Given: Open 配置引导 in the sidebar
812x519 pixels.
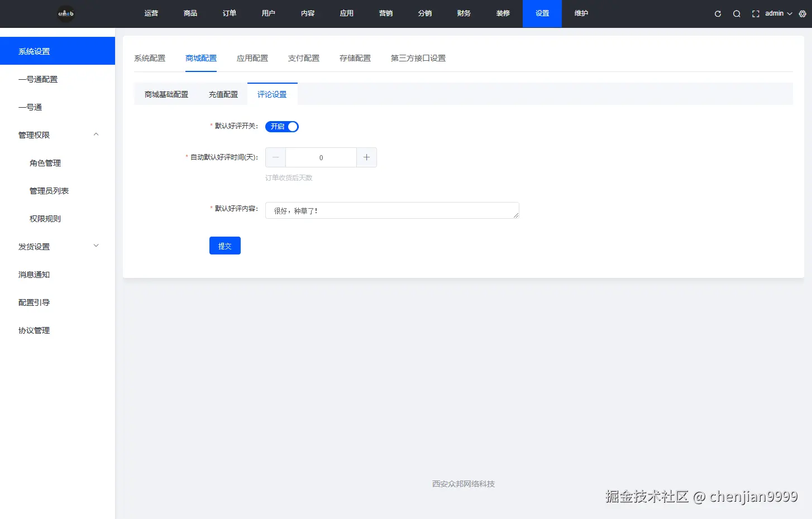Looking at the screenshot, I should tap(58, 302).
